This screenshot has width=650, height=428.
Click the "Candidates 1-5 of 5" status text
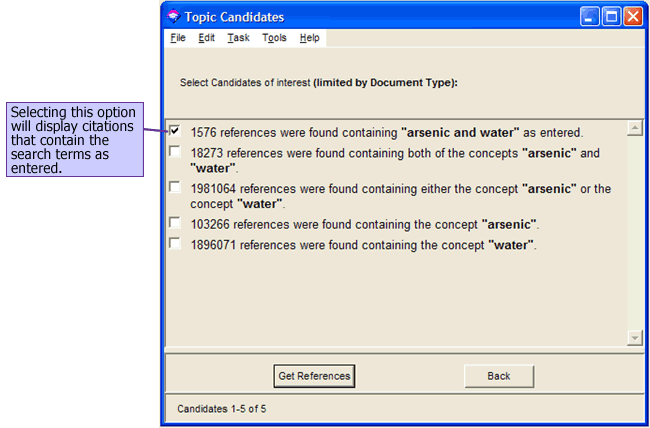point(222,409)
